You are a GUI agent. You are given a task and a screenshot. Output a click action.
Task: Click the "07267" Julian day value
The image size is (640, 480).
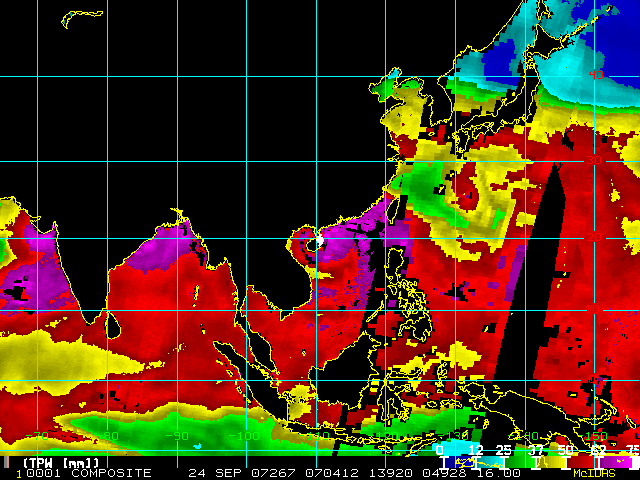click(273, 473)
